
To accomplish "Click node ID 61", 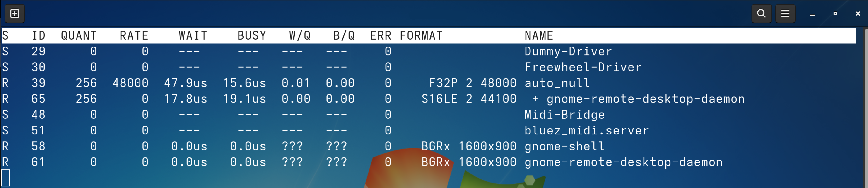I will 39,162.
